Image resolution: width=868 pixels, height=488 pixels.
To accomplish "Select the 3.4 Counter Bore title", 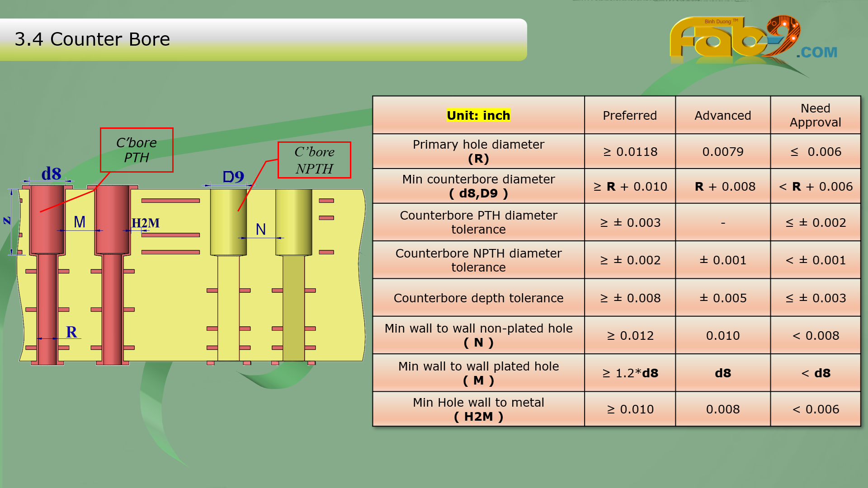I will (x=92, y=39).
